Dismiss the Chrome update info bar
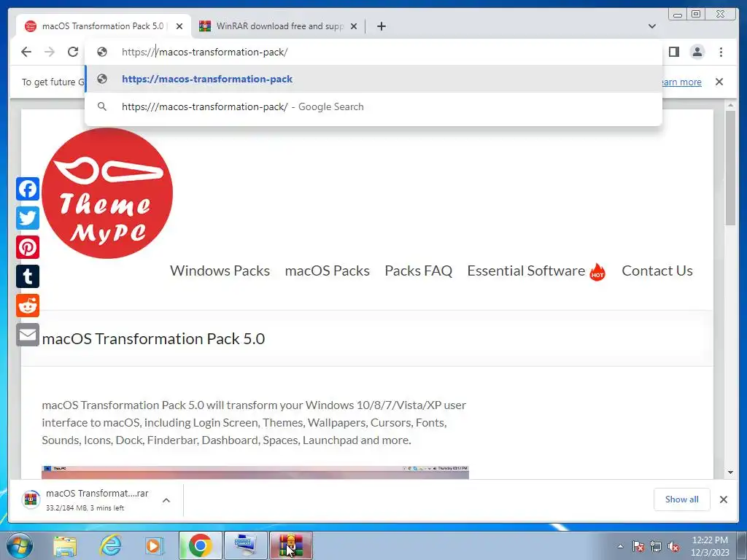747x560 pixels. coord(719,82)
